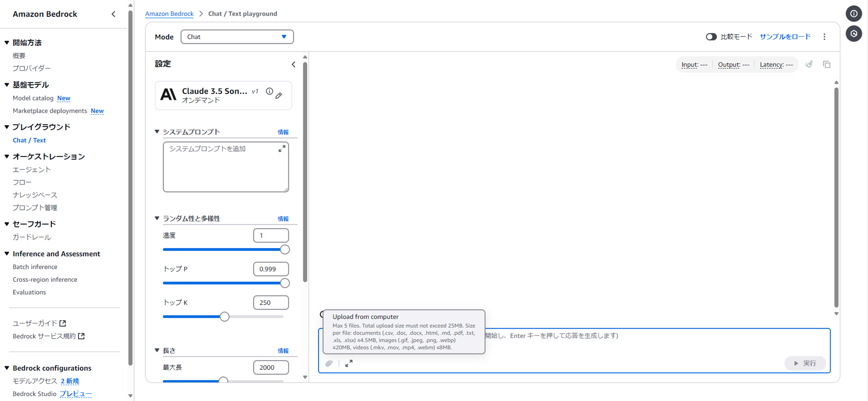Open ユーザーガイド external link

pyautogui.click(x=39, y=323)
